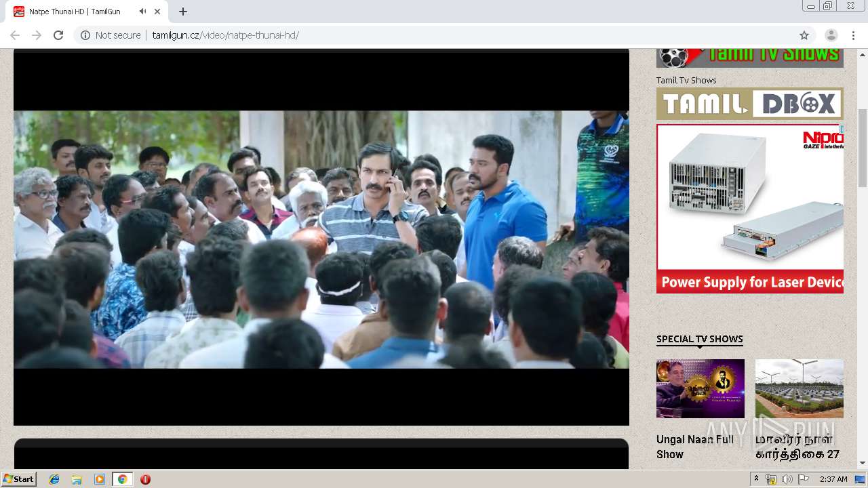
Task: View site information Not secure icon
Action: click(x=85, y=35)
